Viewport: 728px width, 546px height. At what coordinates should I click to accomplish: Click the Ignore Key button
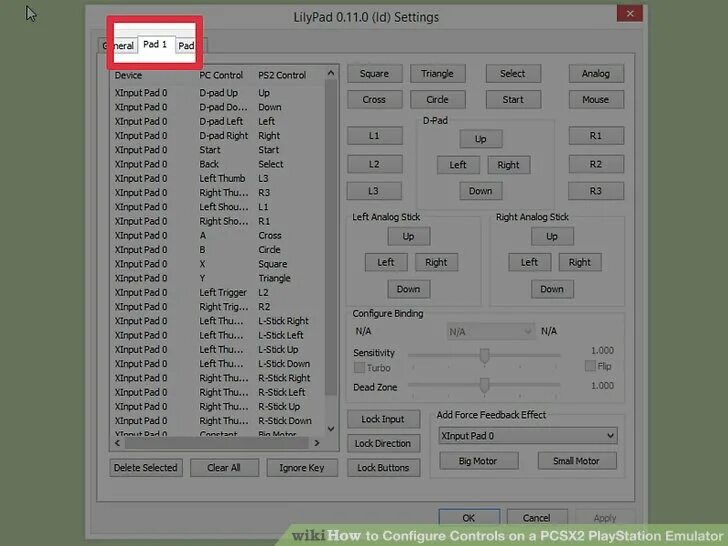[x=302, y=468]
